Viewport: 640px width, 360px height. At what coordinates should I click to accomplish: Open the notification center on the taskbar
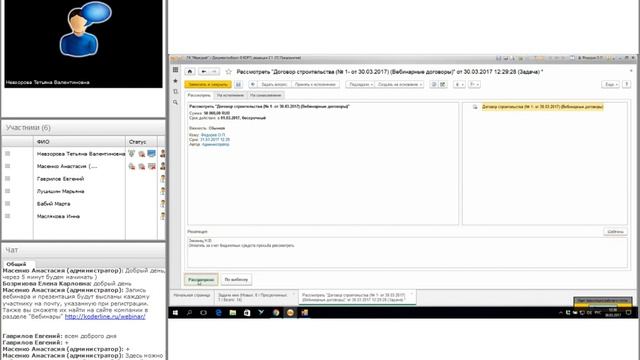tap(629, 313)
